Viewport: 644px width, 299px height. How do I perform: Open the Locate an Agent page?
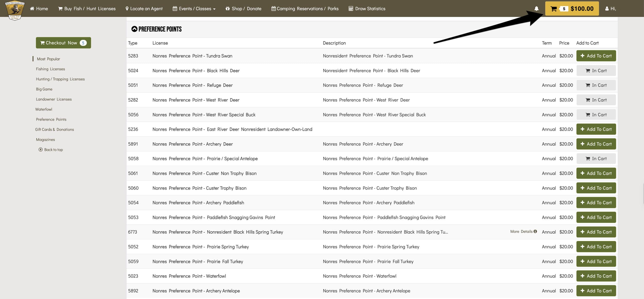[x=144, y=9]
